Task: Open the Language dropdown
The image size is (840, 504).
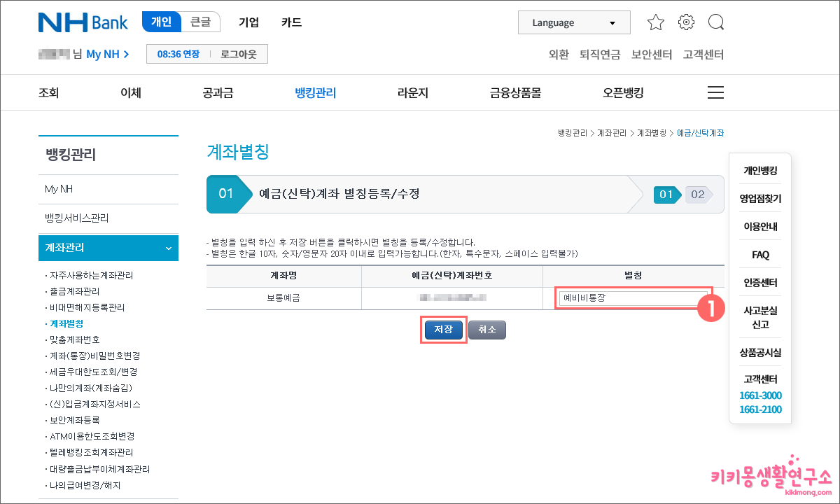Action: (x=574, y=22)
